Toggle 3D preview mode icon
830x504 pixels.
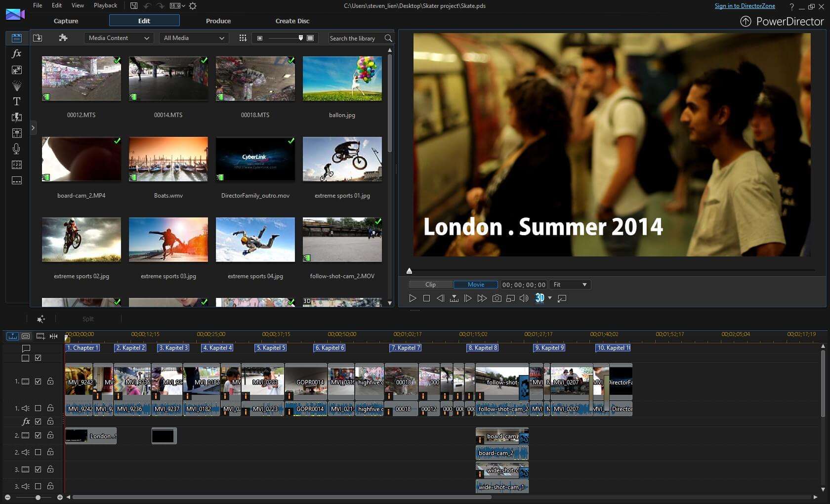(540, 298)
